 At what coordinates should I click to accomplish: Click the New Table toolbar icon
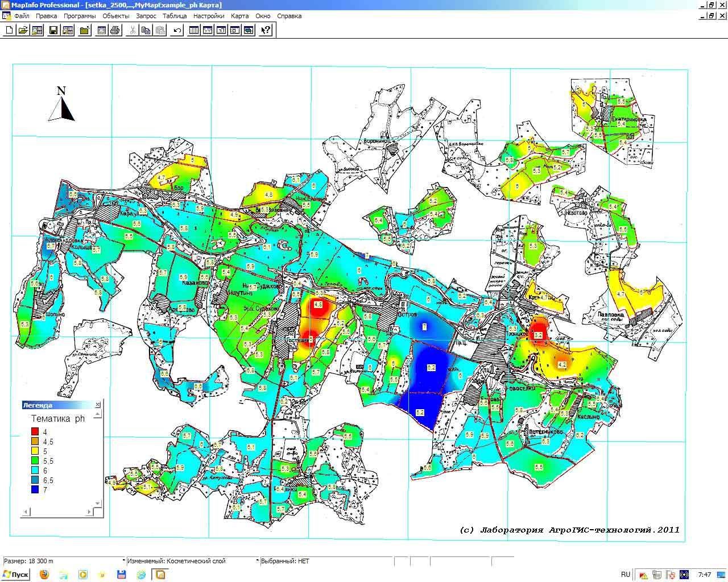point(9,30)
